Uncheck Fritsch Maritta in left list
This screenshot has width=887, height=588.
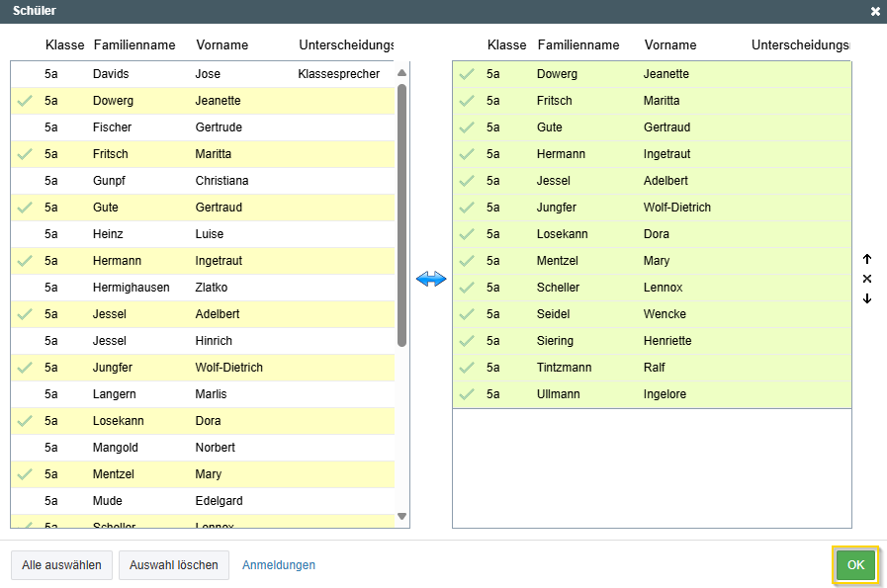25,154
